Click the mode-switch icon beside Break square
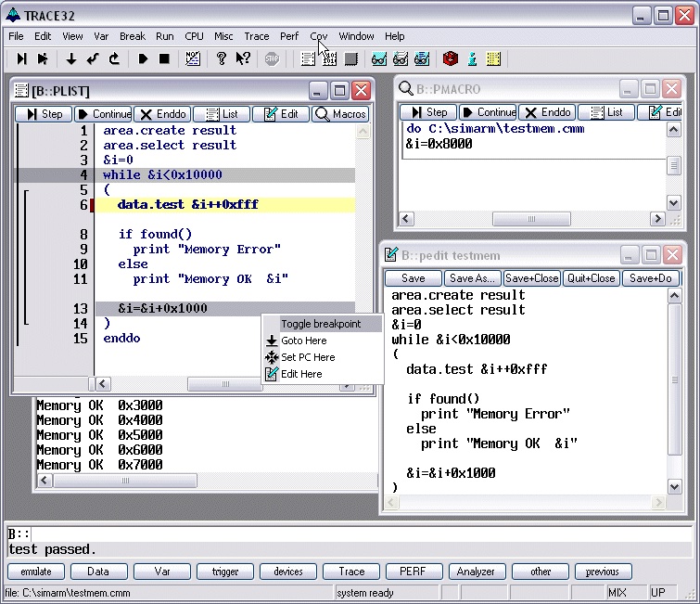The image size is (700, 604). 193,58
